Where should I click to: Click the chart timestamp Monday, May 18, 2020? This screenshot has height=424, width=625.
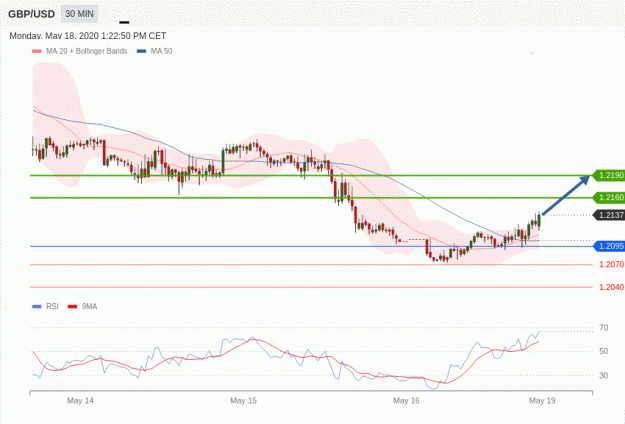pos(88,36)
